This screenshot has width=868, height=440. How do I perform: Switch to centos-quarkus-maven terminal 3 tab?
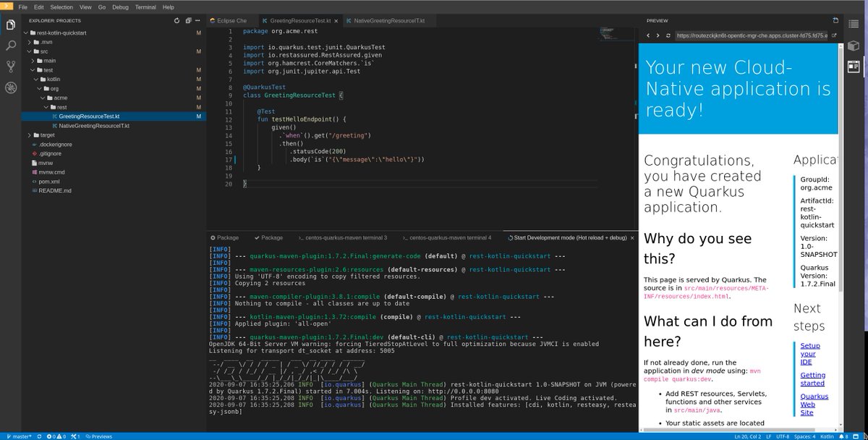tap(343, 237)
